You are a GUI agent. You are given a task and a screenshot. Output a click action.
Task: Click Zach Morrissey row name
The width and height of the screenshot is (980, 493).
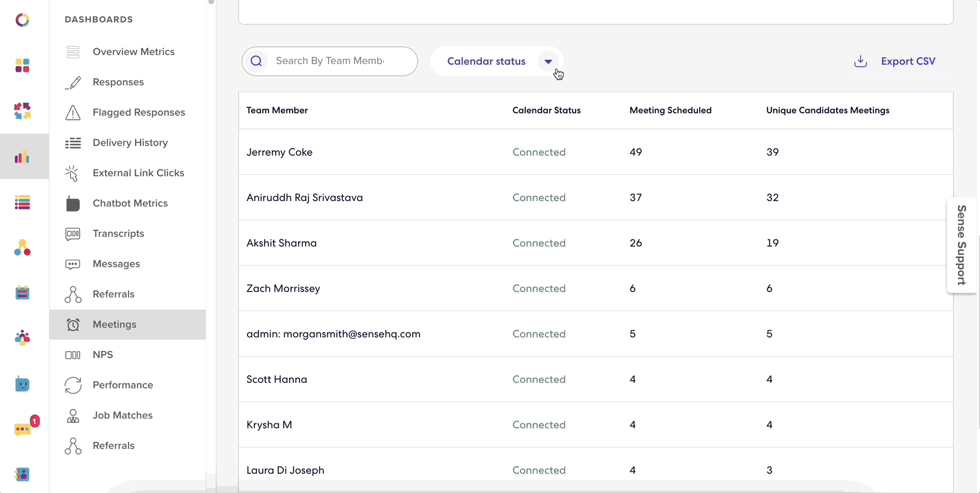click(284, 289)
